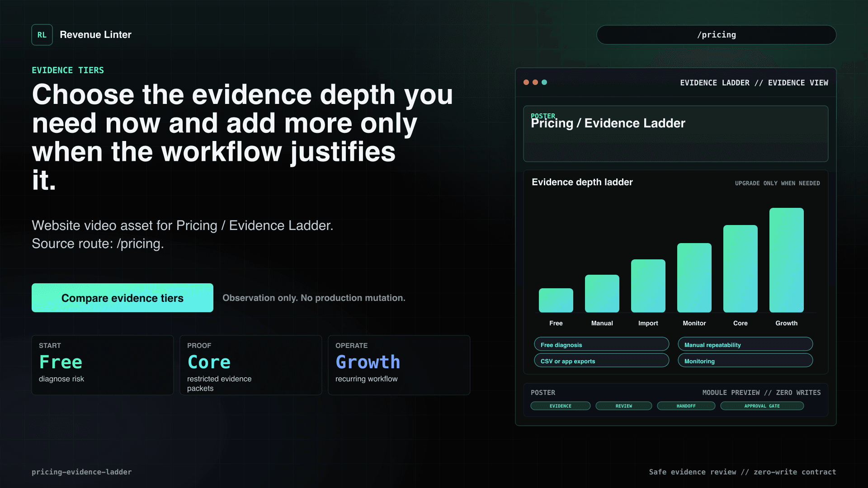Click the orange window dot

coord(535,82)
